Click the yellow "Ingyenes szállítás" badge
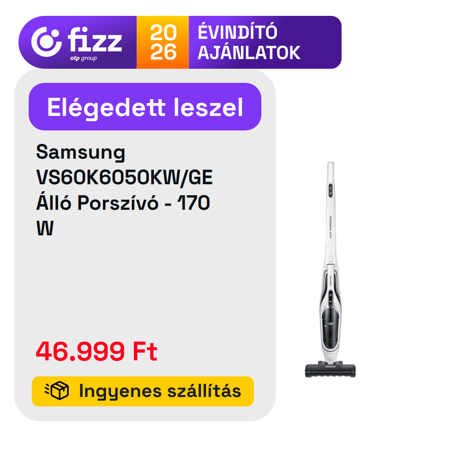The image size is (476, 476). click(143, 391)
